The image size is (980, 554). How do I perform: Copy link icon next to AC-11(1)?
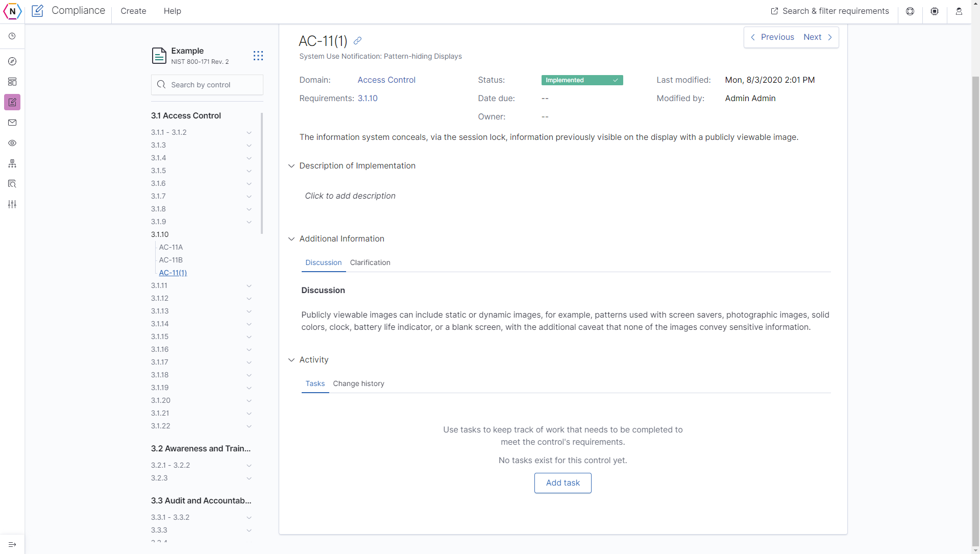(358, 41)
